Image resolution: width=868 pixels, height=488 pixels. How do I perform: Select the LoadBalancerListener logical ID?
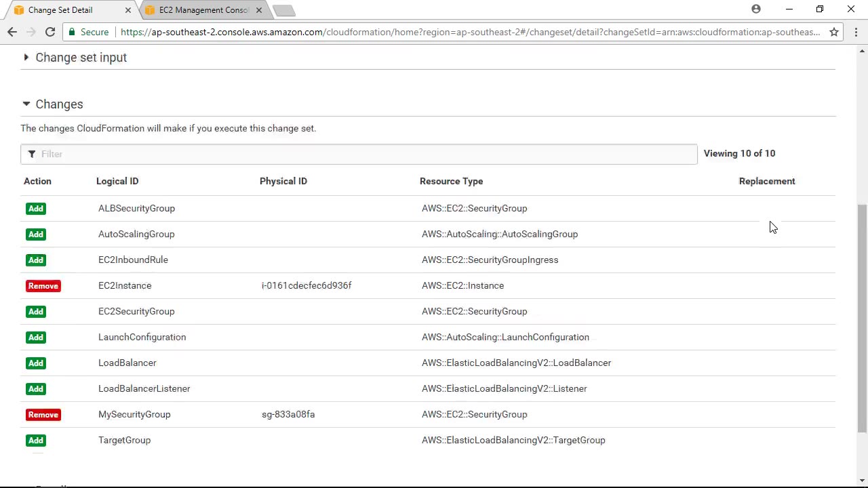click(x=144, y=388)
